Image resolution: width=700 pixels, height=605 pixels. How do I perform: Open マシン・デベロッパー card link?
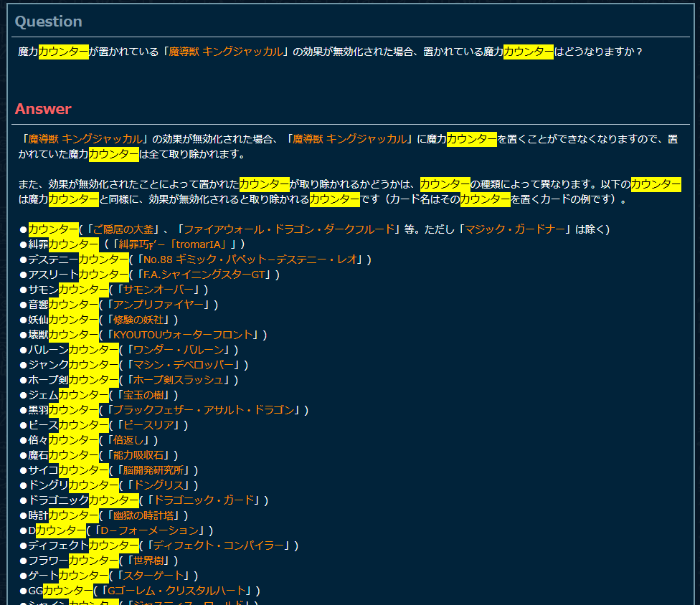point(184,366)
